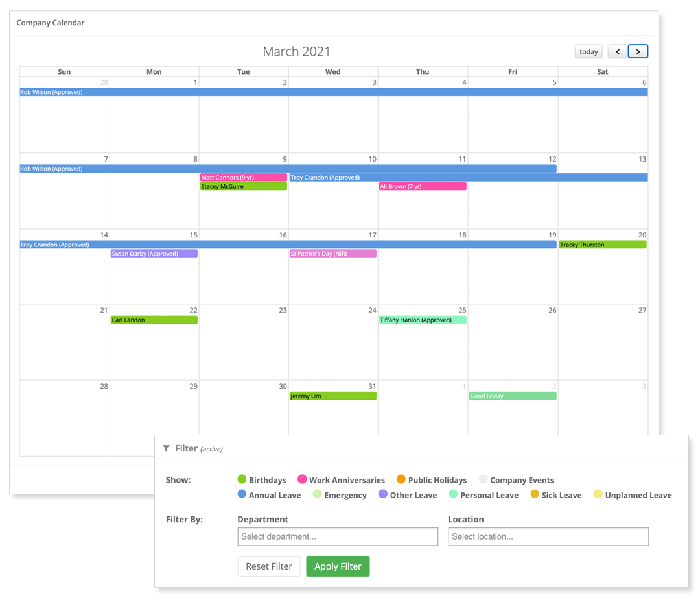Image resolution: width=700 pixels, height=600 pixels.
Task: Toggle the Unplanned Leave filter
Action: coord(597,494)
